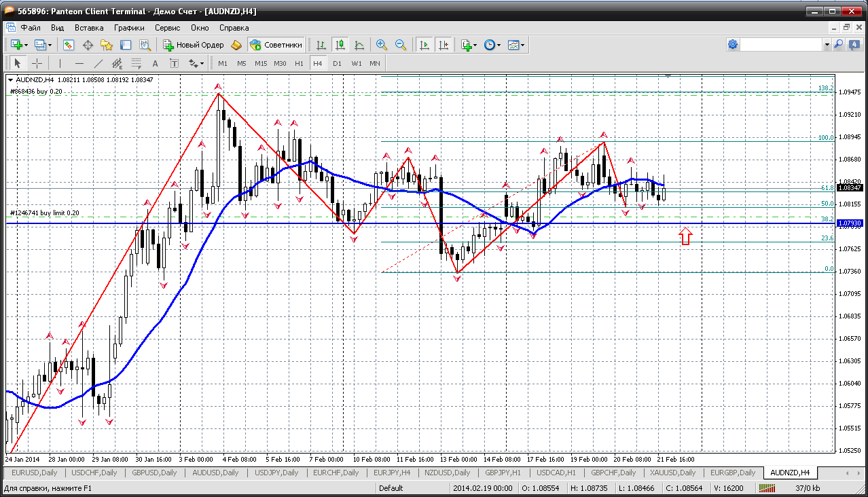Expand the arrows objects dropdown arrow

tap(202, 63)
